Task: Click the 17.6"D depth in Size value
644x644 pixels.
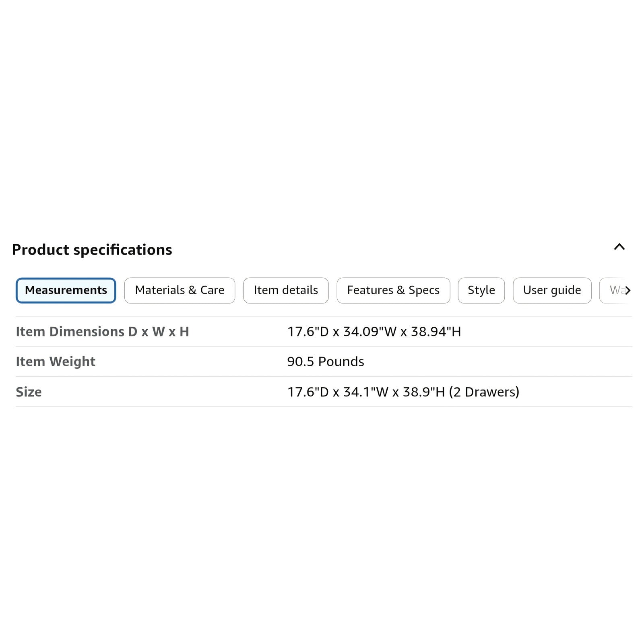Action: coord(308,392)
